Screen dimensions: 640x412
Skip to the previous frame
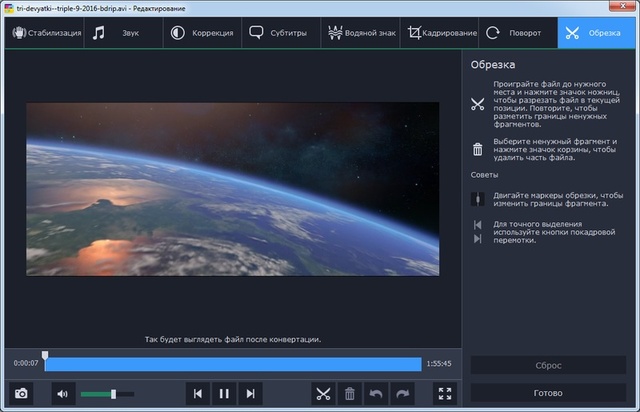click(x=198, y=394)
